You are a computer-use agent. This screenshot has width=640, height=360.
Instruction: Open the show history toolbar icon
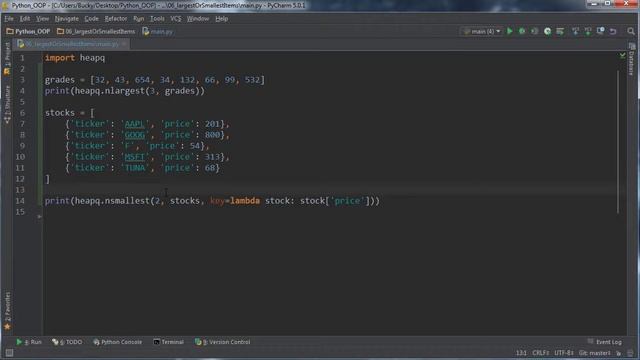click(x=600, y=31)
